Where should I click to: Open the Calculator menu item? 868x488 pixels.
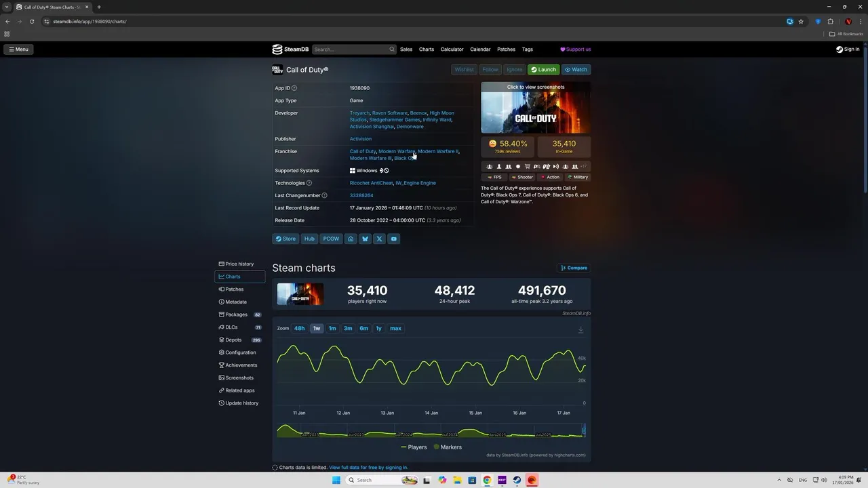pos(452,49)
